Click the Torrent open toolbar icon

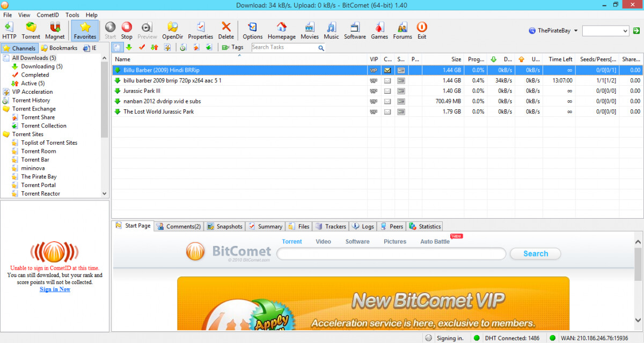(31, 30)
